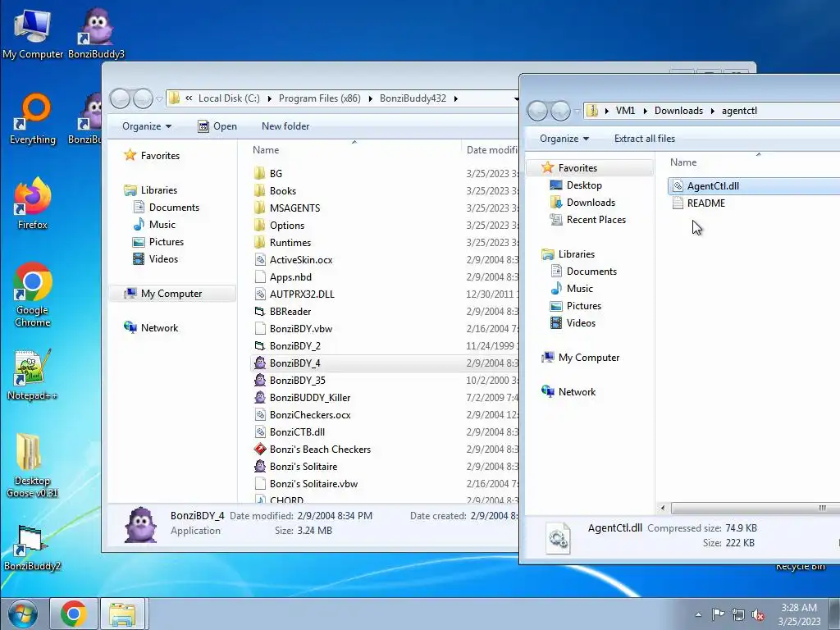
Task: Go back in agentctl window
Action: tap(538, 111)
